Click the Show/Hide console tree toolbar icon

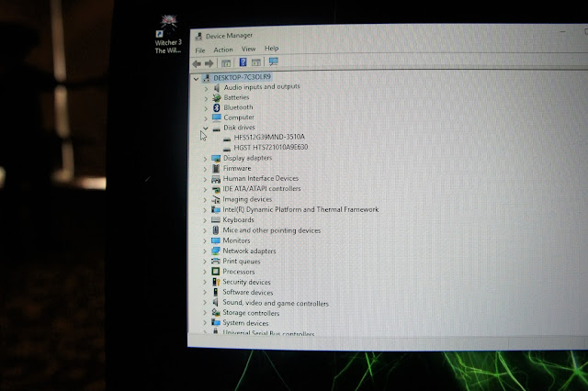coord(226,63)
